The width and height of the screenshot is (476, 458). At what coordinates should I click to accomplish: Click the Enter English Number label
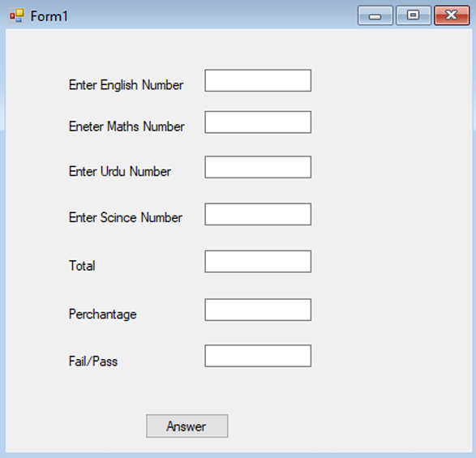pyautogui.click(x=126, y=85)
